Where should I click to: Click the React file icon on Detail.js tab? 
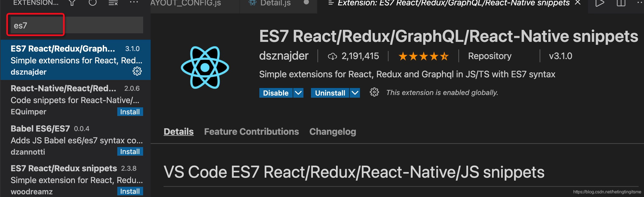pyautogui.click(x=253, y=3)
